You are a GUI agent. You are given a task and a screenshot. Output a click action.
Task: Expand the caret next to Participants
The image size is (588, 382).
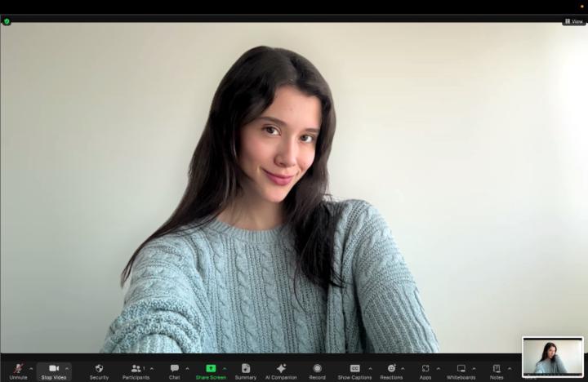coord(152,369)
